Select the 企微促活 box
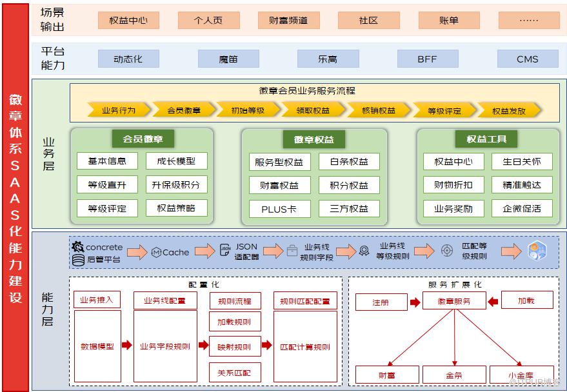The width and height of the screenshot is (567, 392). click(522, 208)
